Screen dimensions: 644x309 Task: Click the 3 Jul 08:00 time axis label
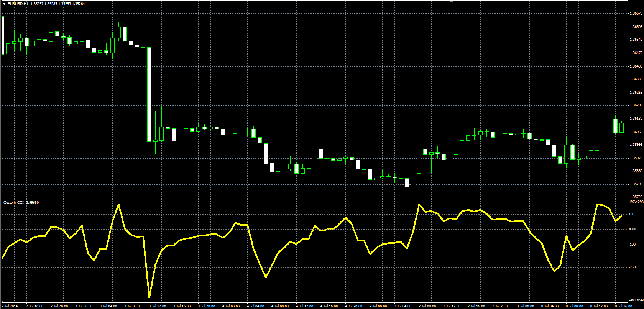133,306
